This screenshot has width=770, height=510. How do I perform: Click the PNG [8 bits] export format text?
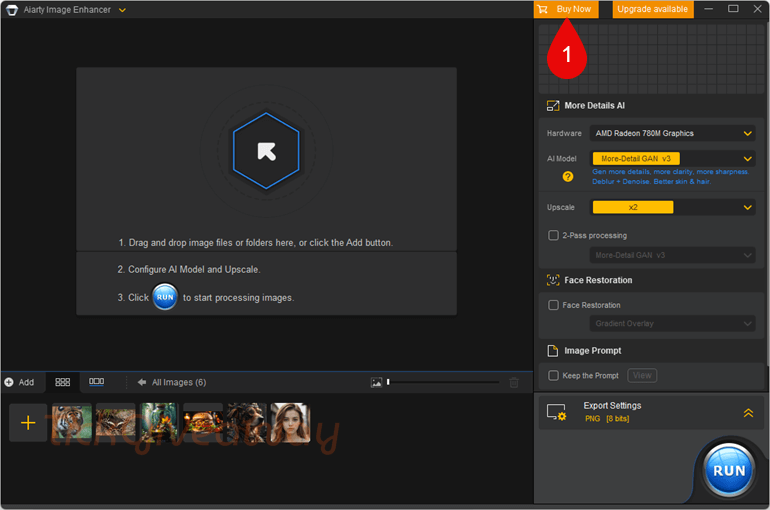coord(607,419)
